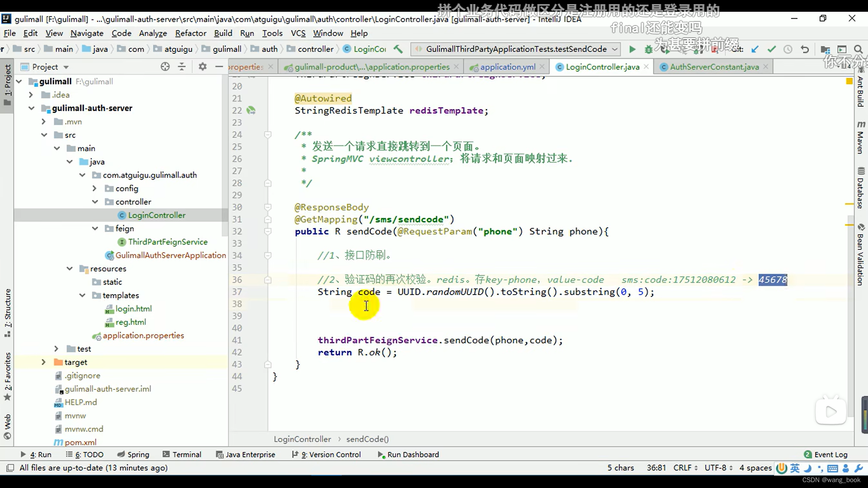
Task: Revert changes with the undo arrow icon
Action: [805, 49]
